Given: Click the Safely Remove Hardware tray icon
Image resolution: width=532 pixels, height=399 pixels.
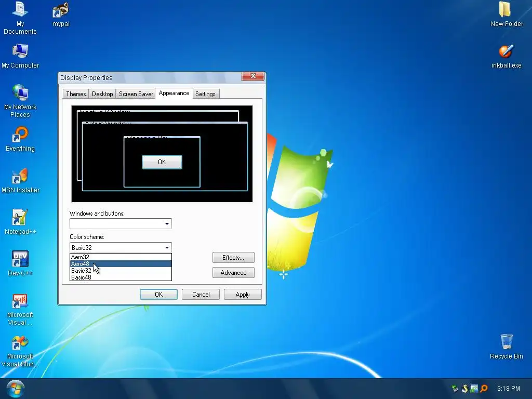Looking at the screenshot, I should click(455, 389).
